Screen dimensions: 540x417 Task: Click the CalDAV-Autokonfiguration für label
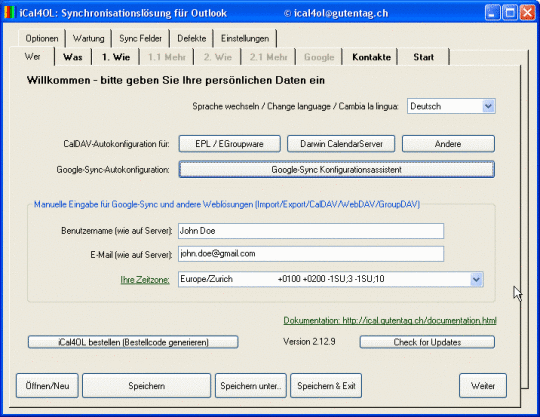[x=116, y=144]
